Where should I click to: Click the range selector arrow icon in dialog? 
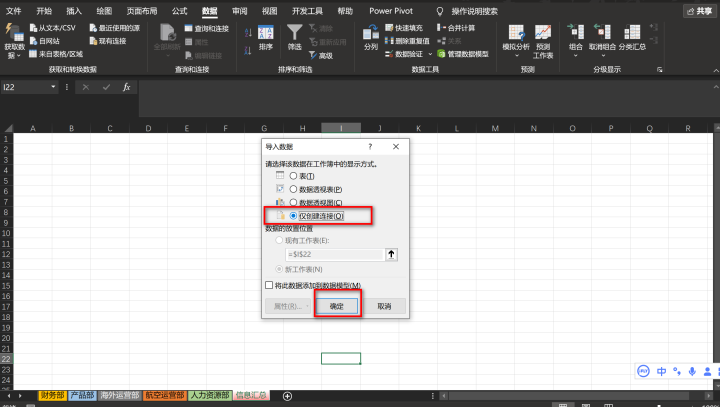[391, 254]
